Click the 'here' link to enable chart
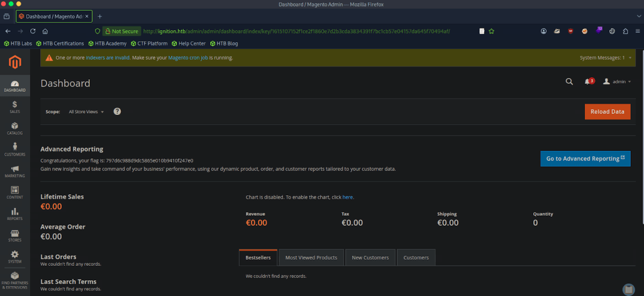 click(347, 197)
